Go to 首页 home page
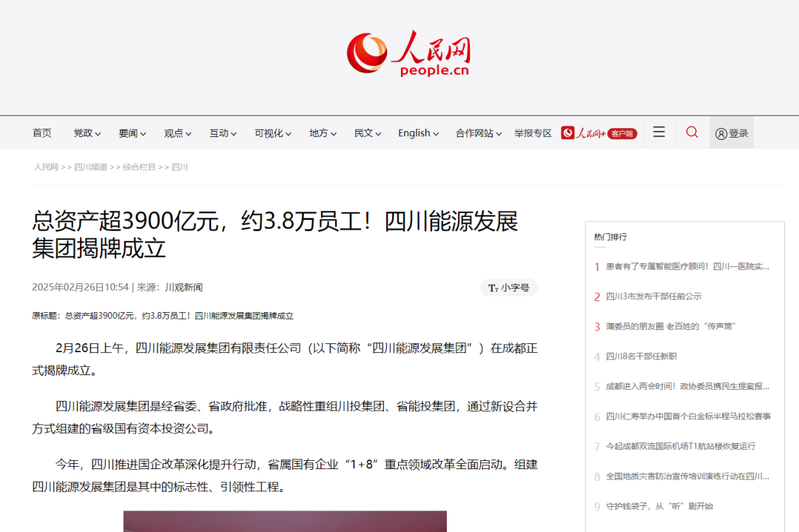 pyautogui.click(x=42, y=133)
